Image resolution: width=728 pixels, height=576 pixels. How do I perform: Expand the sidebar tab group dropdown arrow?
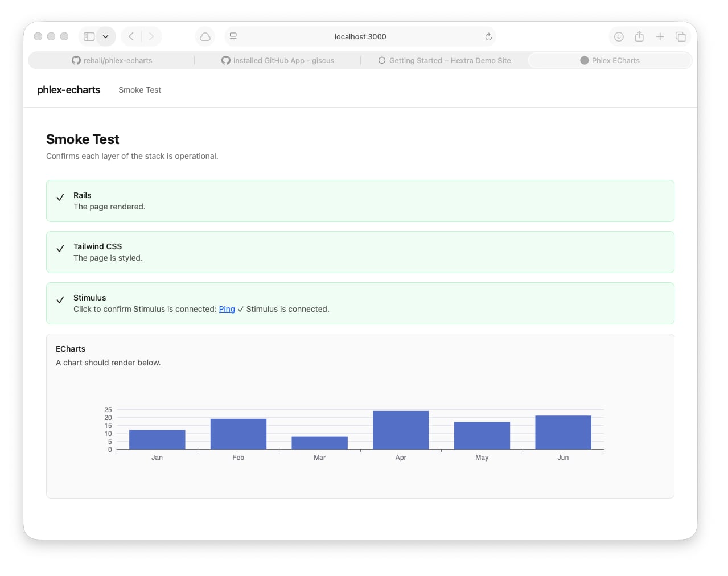point(106,36)
